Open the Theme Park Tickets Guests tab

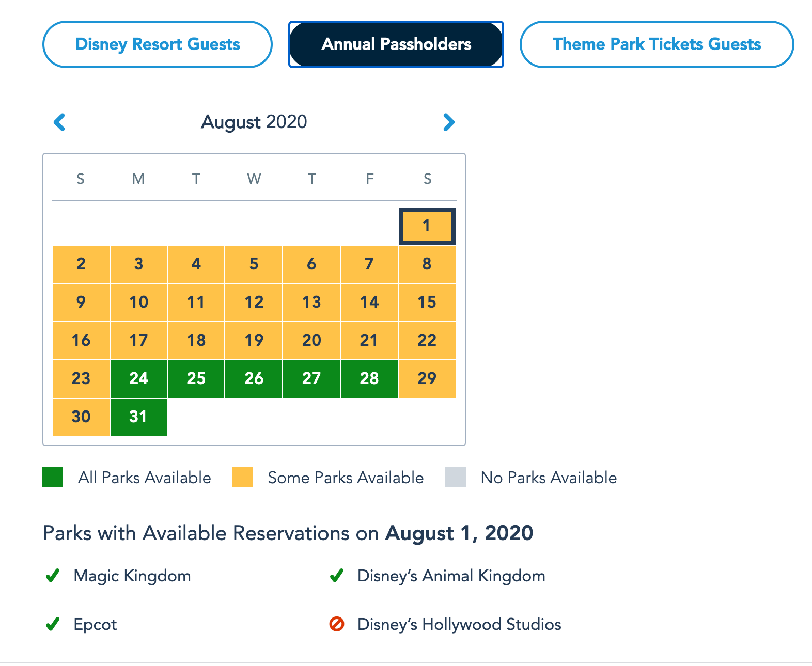[x=657, y=44]
